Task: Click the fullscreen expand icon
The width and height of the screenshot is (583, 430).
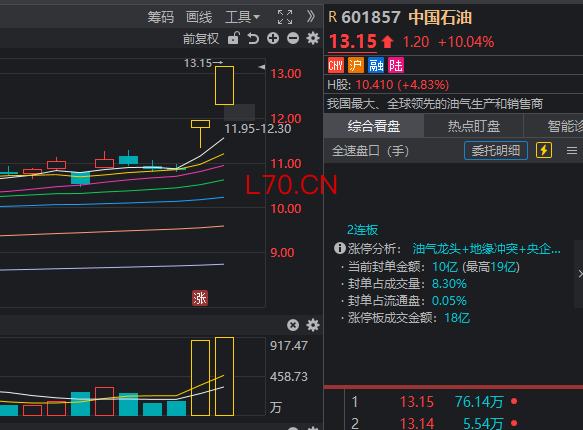Action: click(285, 17)
